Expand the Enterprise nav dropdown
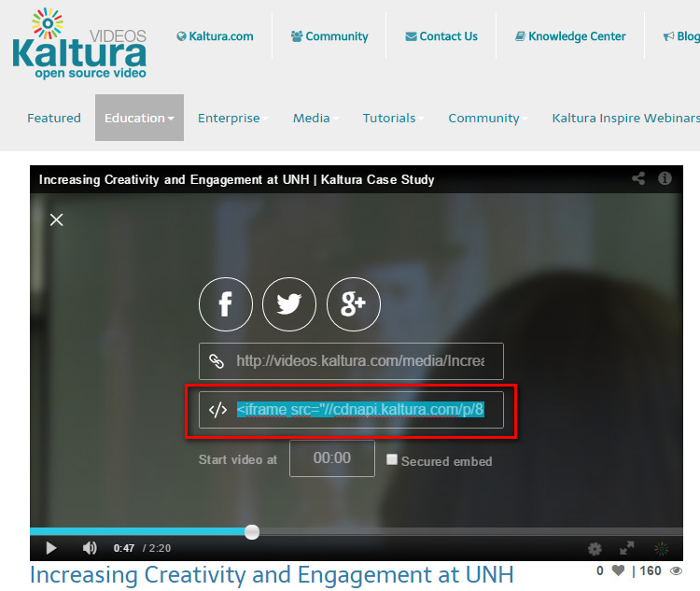Image resolution: width=700 pixels, height=591 pixels. (x=232, y=118)
